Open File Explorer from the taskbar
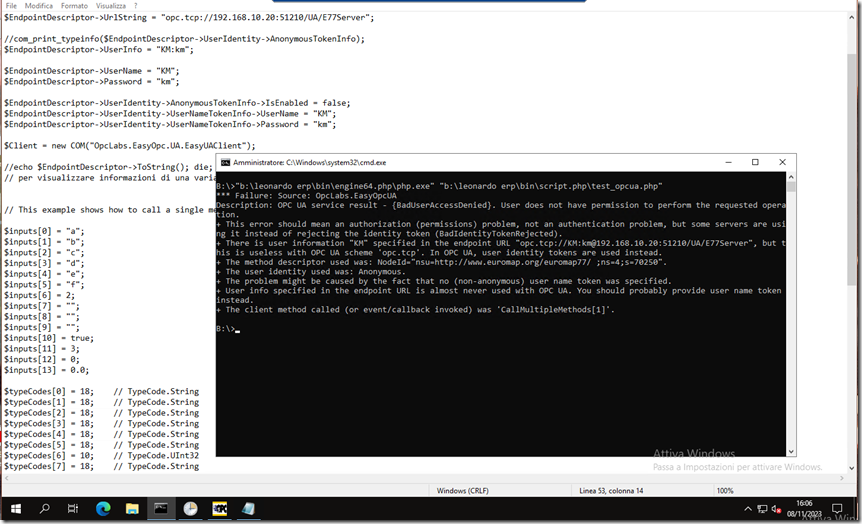 click(132, 509)
